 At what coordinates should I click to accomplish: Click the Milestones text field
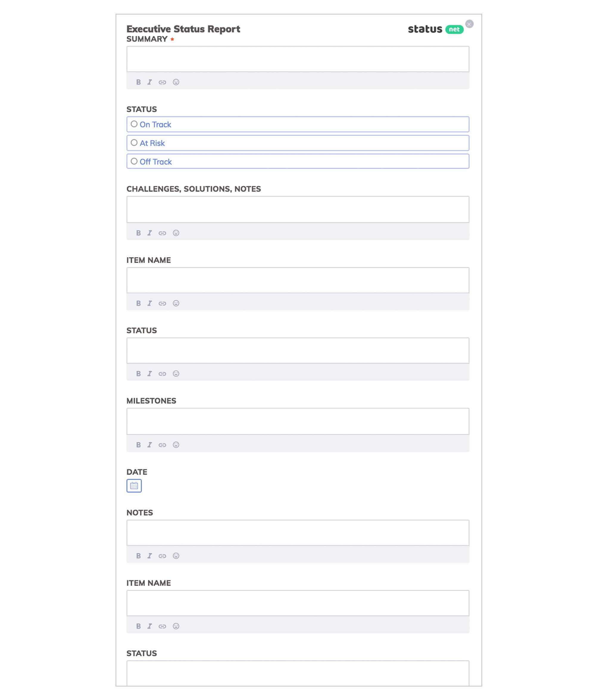298,421
